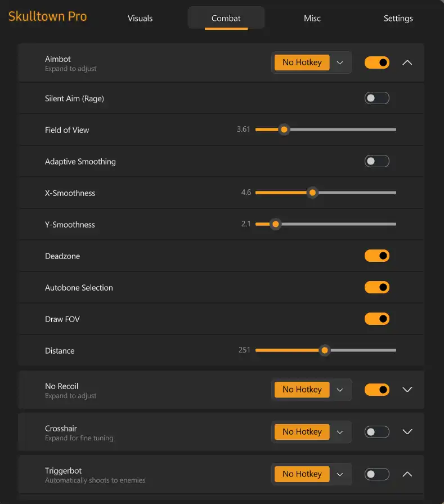Image resolution: width=444 pixels, height=504 pixels.
Task: Open the Triggerbot hotkey dropdown arrow
Action: [x=340, y=474]
